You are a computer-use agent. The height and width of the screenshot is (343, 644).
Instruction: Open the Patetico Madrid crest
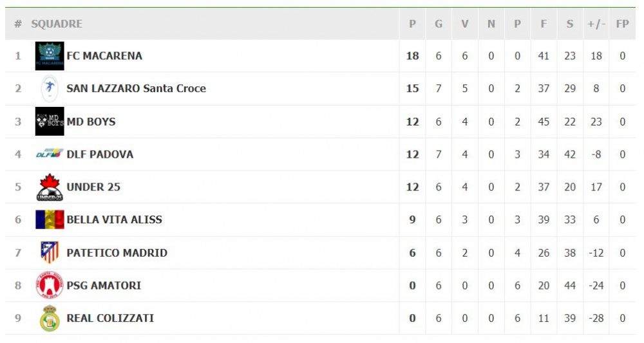50,252
